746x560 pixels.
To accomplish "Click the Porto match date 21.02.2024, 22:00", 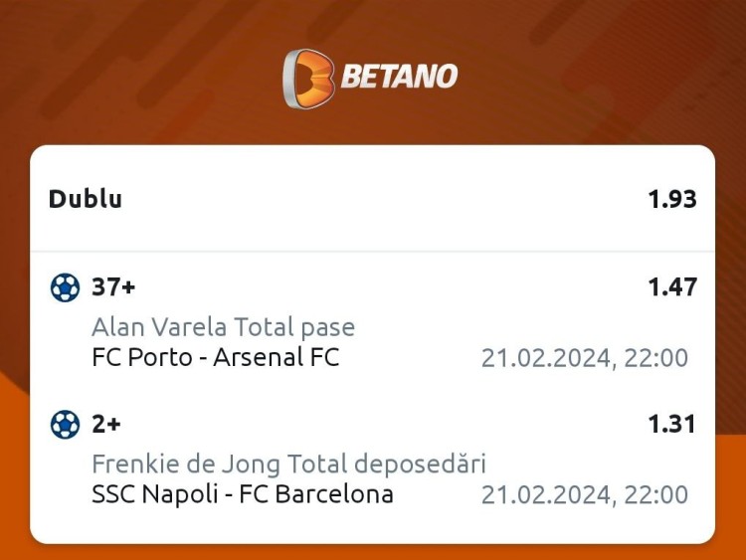I will click(x=585, y=358).
